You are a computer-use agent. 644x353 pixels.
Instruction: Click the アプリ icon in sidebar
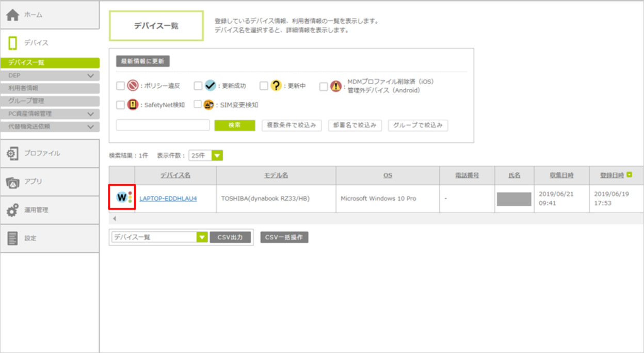pyautogui.click(x=12, y=182)
